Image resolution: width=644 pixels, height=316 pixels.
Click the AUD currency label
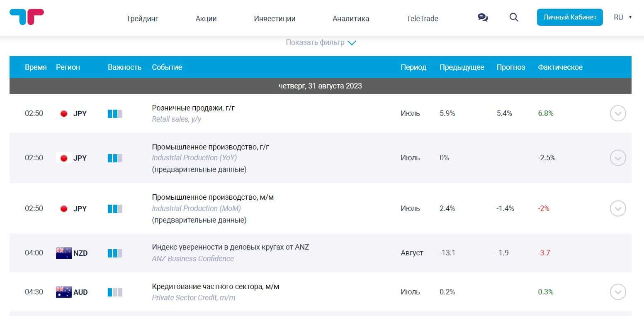coord(80,292)
